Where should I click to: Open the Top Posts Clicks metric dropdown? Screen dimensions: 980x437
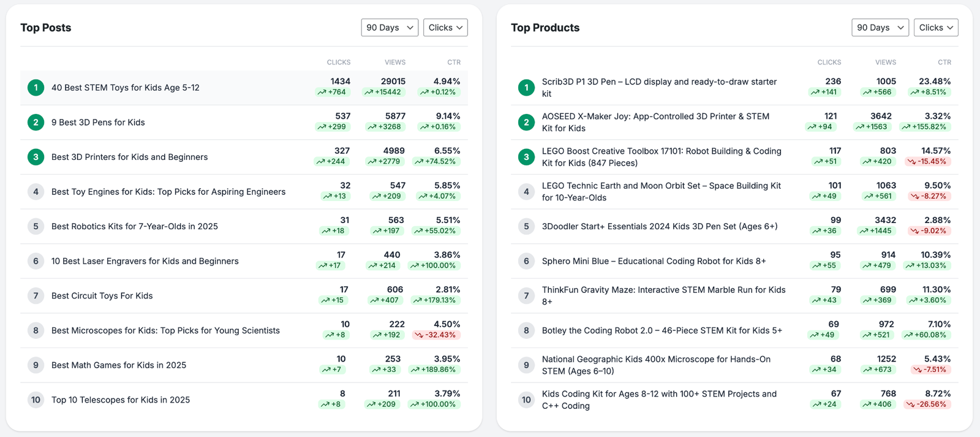tap(445, 28)
